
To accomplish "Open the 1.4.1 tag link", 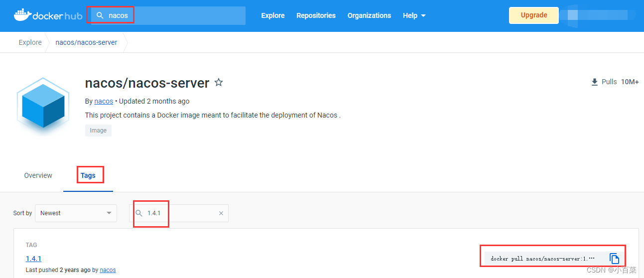I will tap(33, 259).
